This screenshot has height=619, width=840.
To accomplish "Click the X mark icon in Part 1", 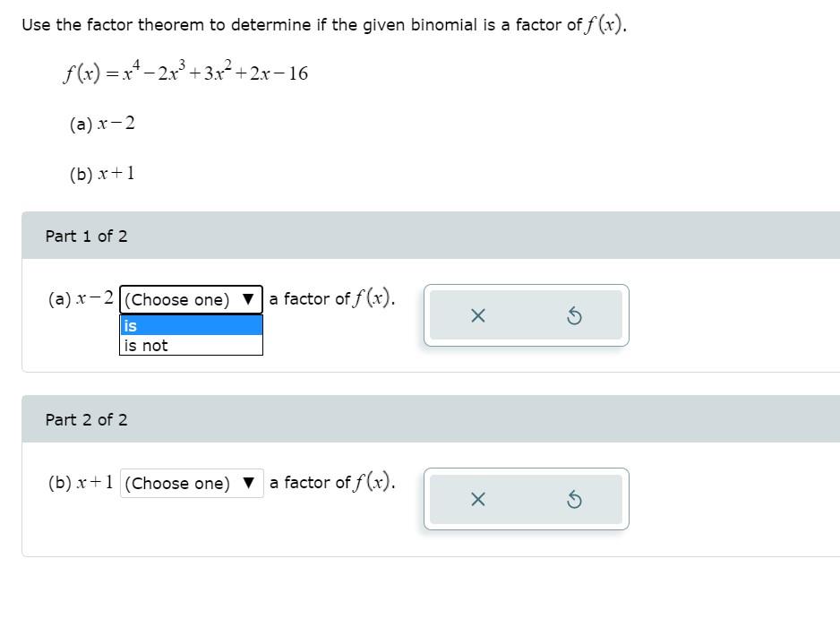I will click(479, 315).
